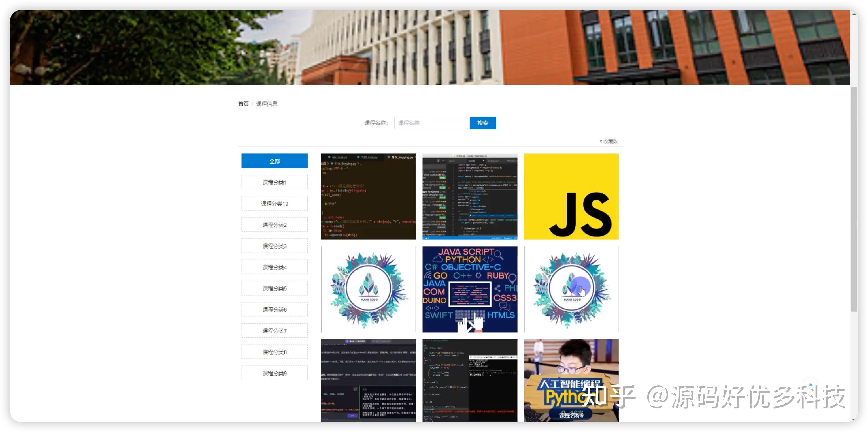This screenshot has width=868, height=432.
Task: Select category 课程分类10
Action: click(x=274, y=203)
